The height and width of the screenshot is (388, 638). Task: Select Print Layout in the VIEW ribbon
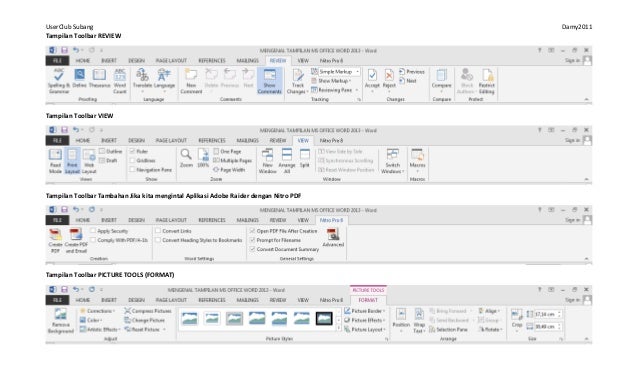tap(72, 161)
